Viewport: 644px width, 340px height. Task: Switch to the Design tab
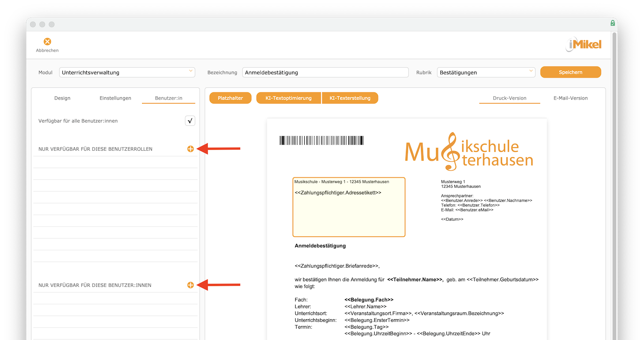[x=62, y=98]
